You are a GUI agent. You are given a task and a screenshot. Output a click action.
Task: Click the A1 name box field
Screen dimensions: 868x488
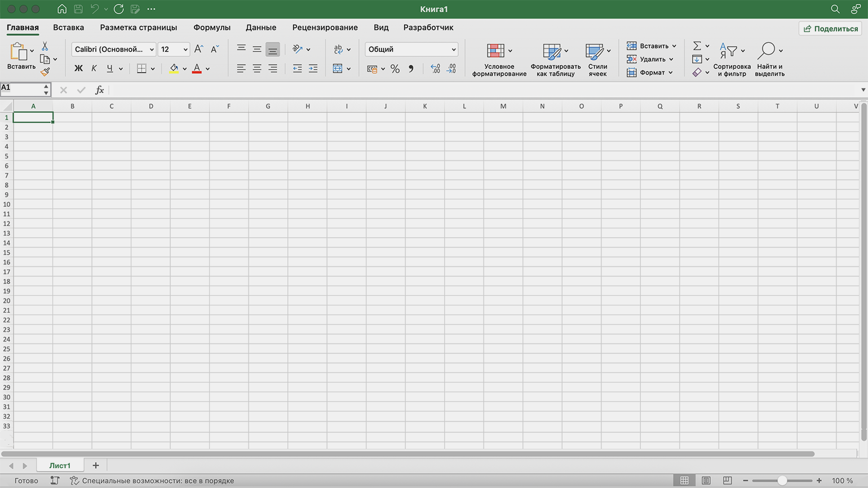point(21,88)
